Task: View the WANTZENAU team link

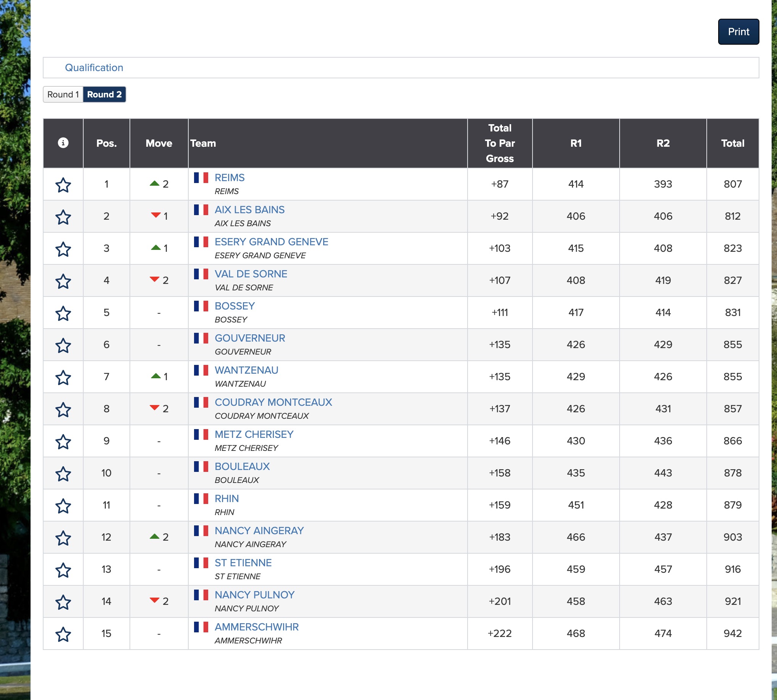Action: point(246,370)
